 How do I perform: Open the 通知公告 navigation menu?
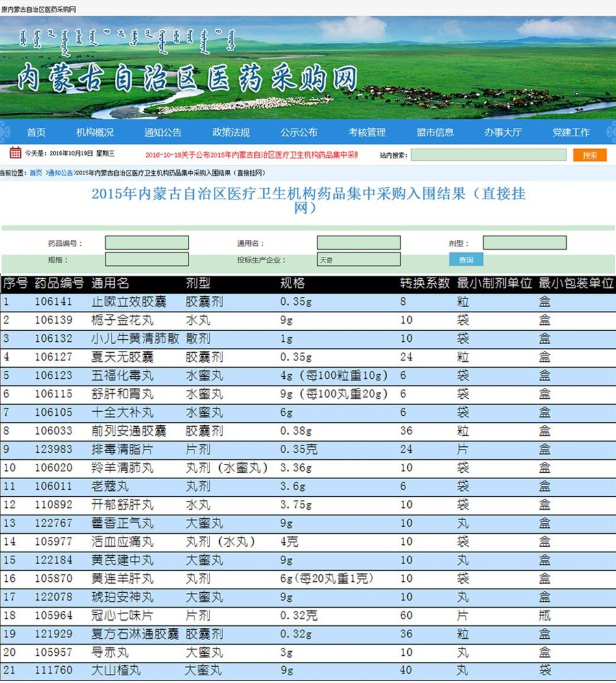163,132
